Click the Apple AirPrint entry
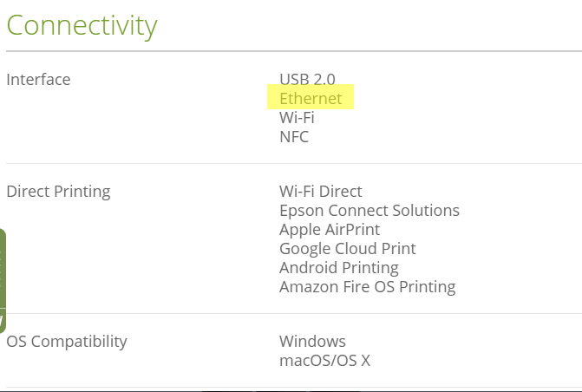This screenshot has height=392, width=582. coord(330,230)
